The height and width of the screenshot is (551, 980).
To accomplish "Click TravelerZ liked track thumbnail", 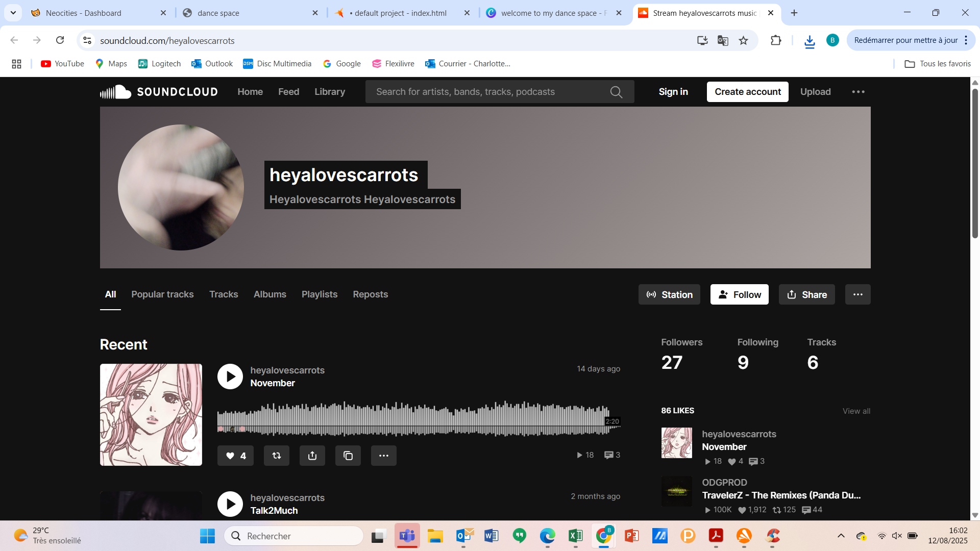I will click(x=677, y=491).
